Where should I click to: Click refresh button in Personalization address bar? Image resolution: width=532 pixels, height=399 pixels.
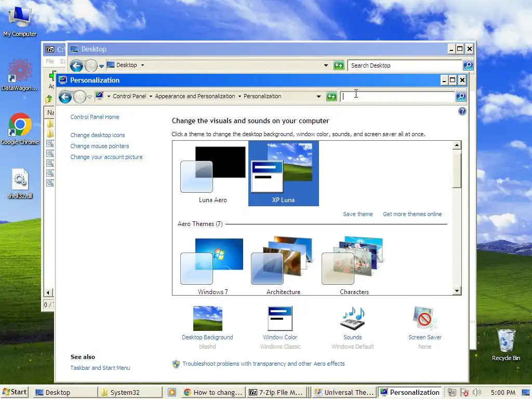[x=331, y=96]
